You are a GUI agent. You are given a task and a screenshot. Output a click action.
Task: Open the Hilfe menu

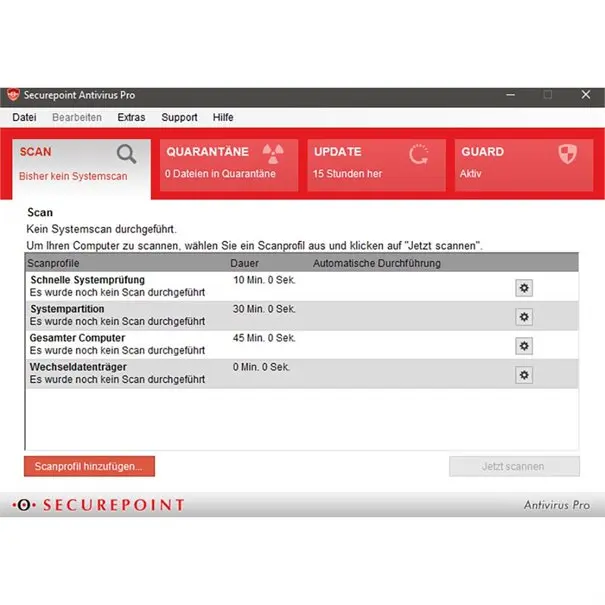pos(223,117)
